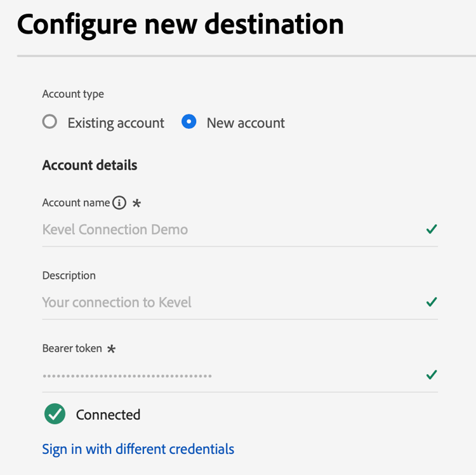Click the green checkmark in Description field

[x=432, y=302]
